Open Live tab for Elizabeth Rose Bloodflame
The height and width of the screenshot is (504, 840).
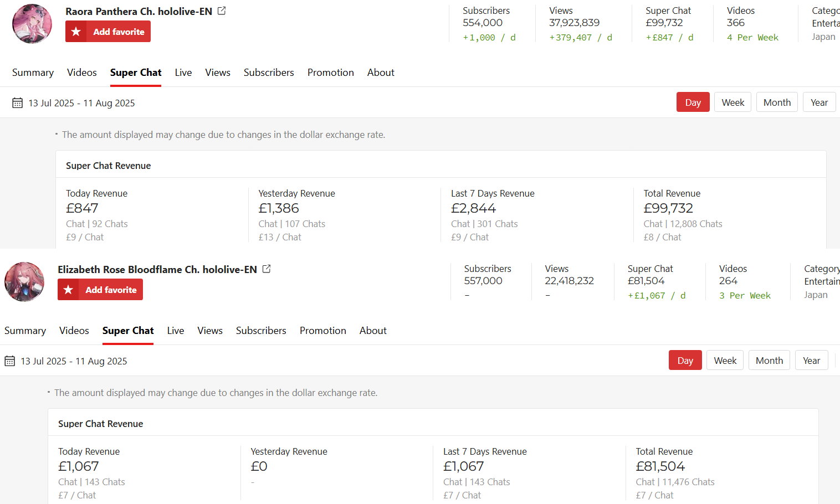click(176, 331)
